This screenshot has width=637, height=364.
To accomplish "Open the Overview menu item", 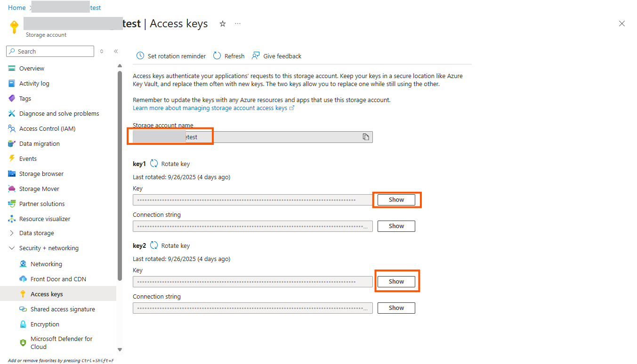I will coord(32,69).
